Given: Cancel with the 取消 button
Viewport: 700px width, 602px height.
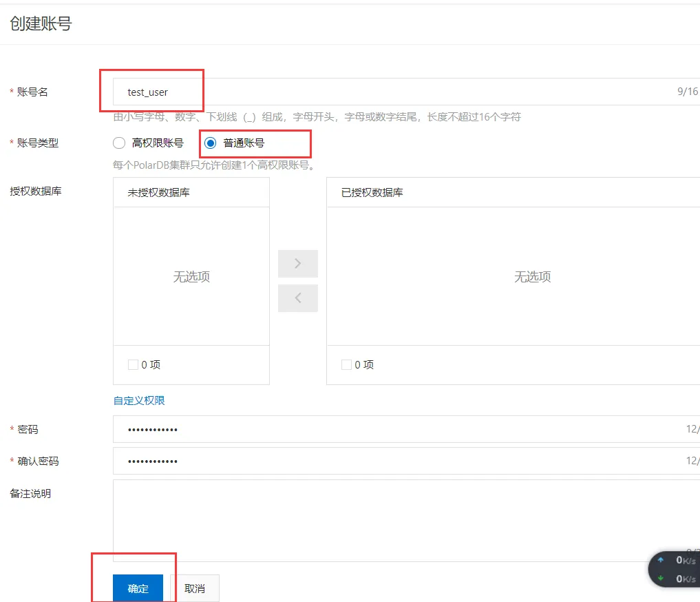Looking at the screenshot, I should [x=195, y=588].
